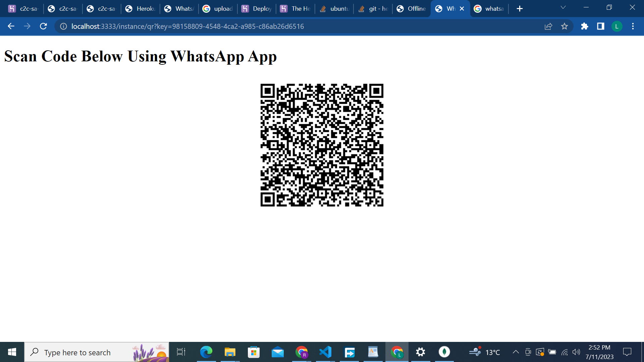Image resolution: width=644 pixels, height=362 pixels.
Task: Show hidden system tray icons
Action: [516, 352]
